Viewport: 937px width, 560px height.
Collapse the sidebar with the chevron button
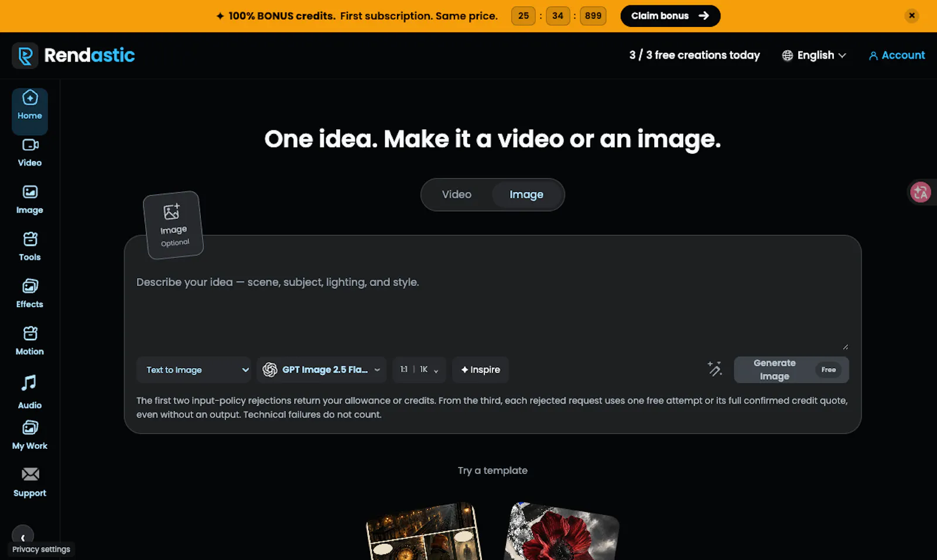23,537
